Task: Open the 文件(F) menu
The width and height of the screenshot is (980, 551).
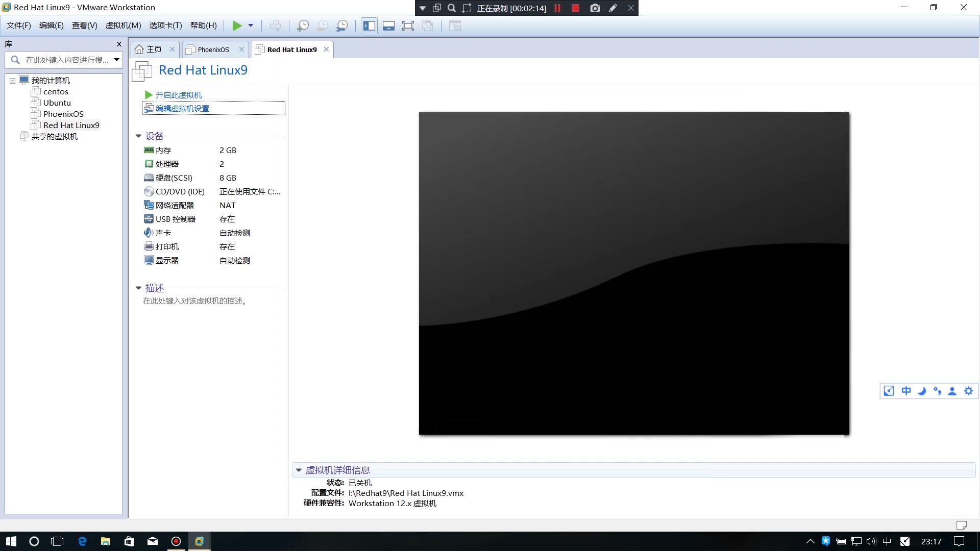Action: pos(19,26)
